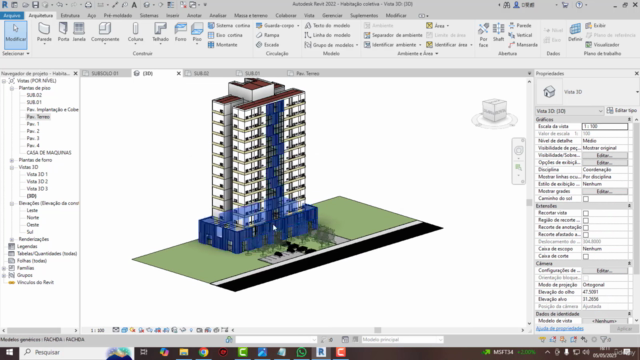Open the Gerenciar ribbon tab
Viewport: 640px width, 360px height.
click(332, 16)
